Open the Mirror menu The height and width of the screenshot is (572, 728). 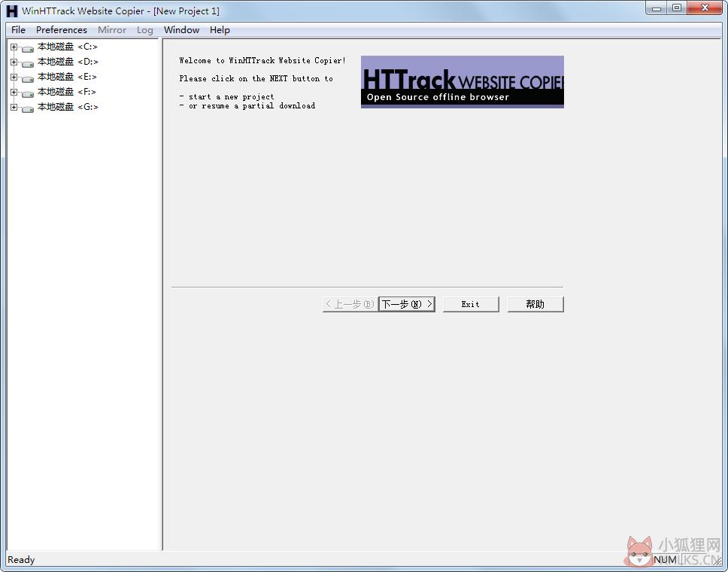(112, 30)
